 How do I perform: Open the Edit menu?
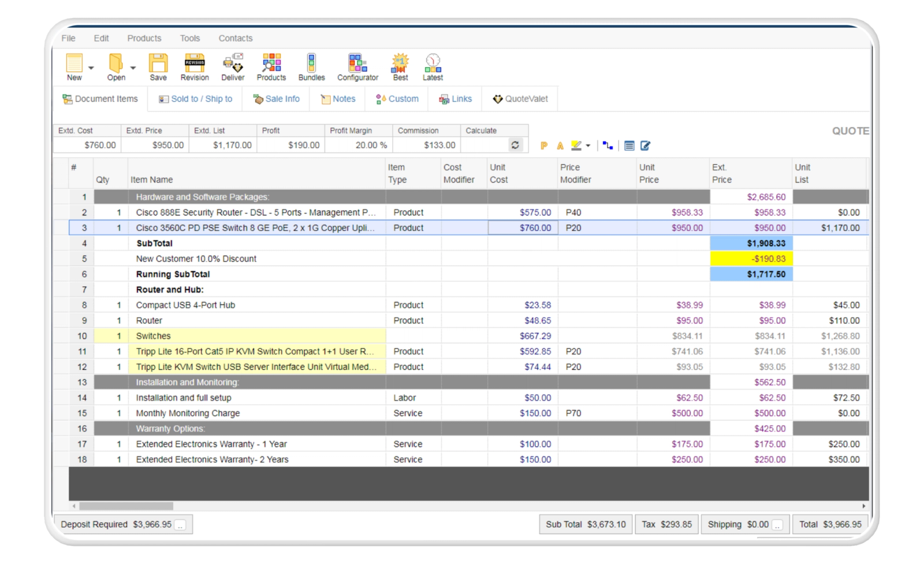click(101, 38)
